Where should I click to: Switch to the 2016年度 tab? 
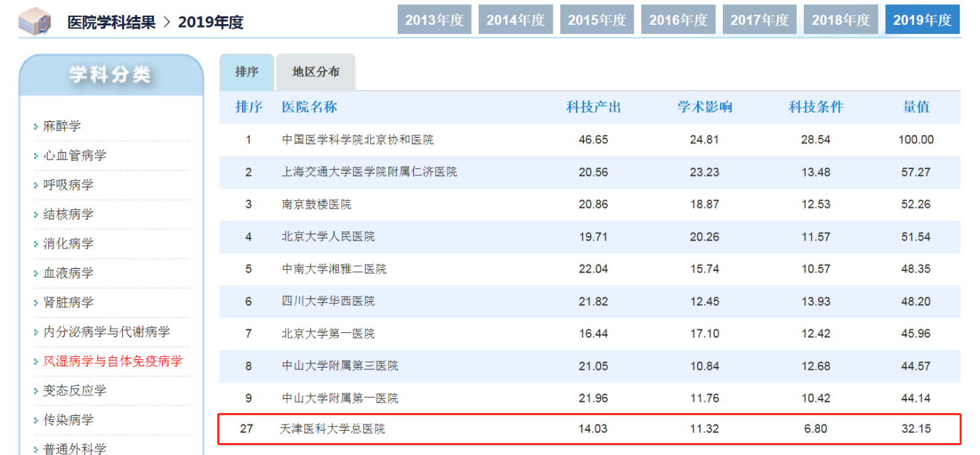pos(678,20)
